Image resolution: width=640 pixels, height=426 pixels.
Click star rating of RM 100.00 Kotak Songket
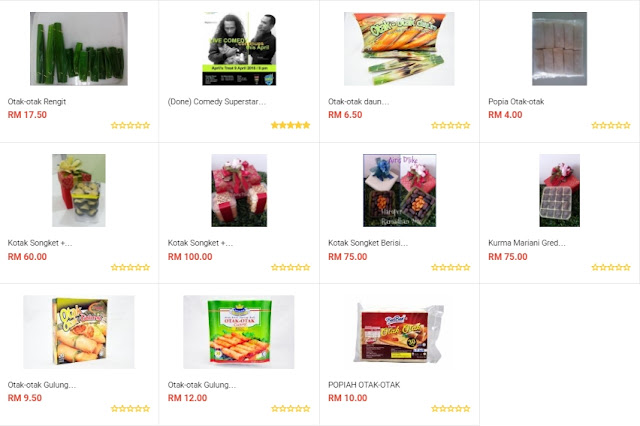[291, 267]
